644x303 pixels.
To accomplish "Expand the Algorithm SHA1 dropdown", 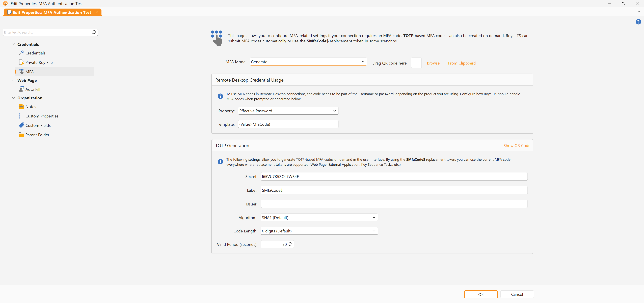I will [x=373, y=218].
